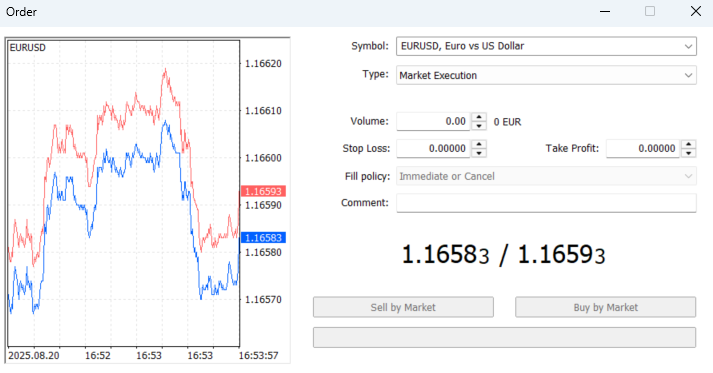
Task: Increase Stop Loss with the up arrow
Action: tap(479, 144)
